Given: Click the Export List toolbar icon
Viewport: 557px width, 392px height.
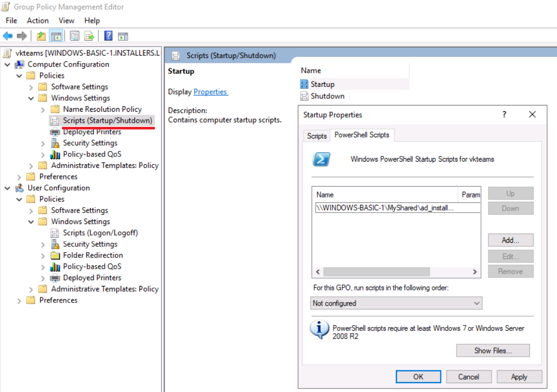Looking at the screenshot, I should (x=89, y=36).
